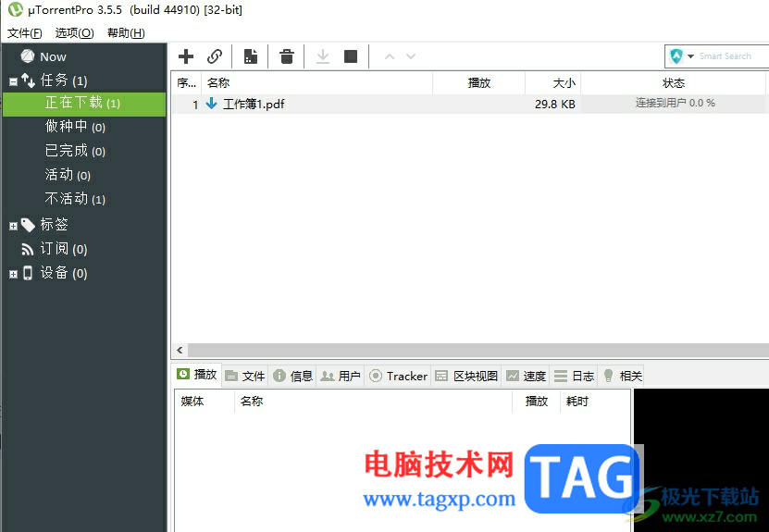Sort torrent list by 大小 column
The height and width of the screenshot is (532, 769).
click(553, 83)
